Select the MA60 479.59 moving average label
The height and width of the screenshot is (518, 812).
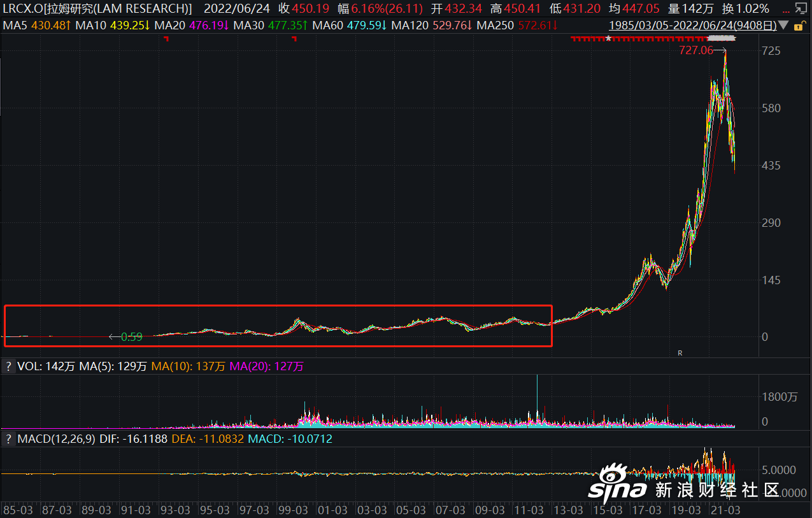click(350, 25)
